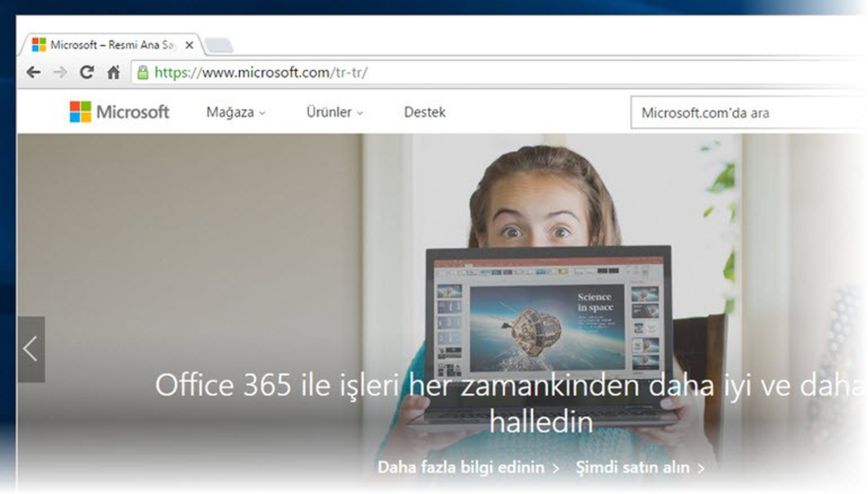The width and height of the screenshot is (868, 494).
Task: Open a new tab with the new-tab button
Action: click(218, 46)
